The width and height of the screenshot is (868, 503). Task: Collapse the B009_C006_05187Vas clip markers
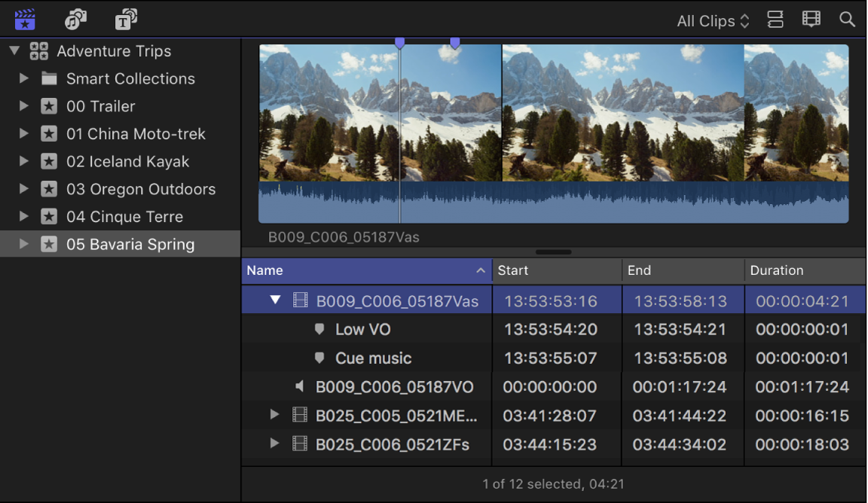(275, 299)
